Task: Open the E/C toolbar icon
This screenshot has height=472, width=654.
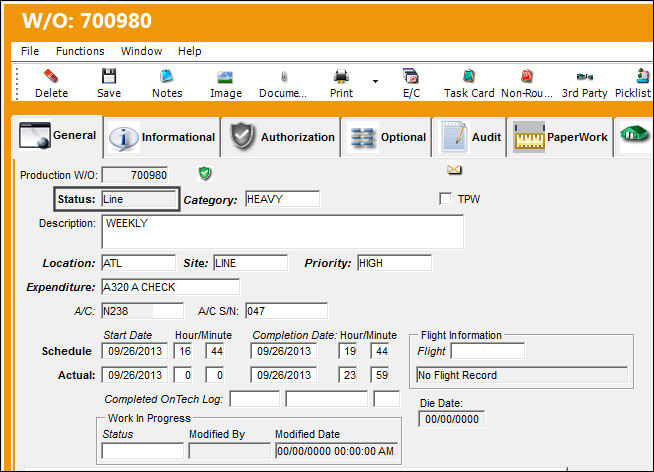Action: (x=411, y=76)
